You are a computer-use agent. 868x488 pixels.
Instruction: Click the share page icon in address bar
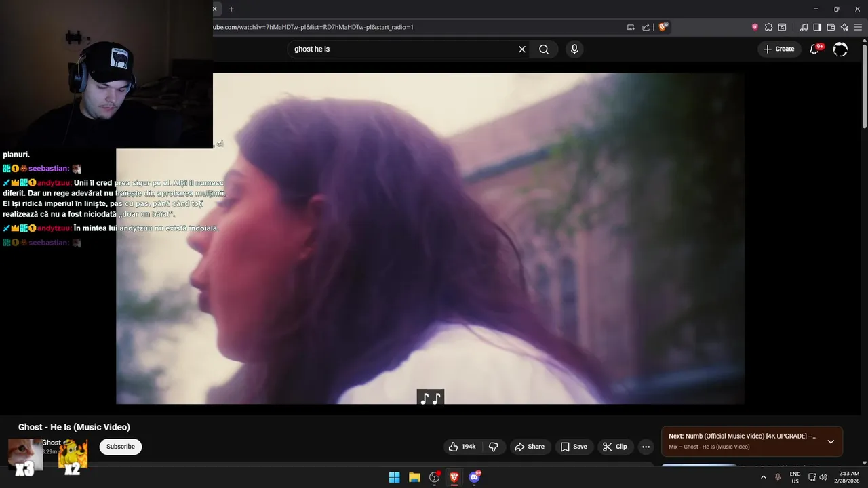[646, 27]
